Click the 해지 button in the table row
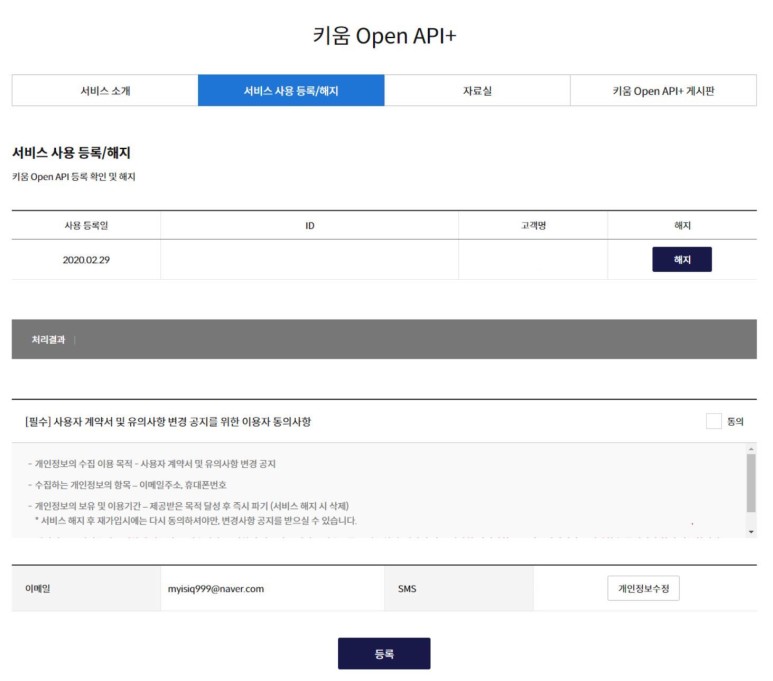Viewport: 773px width, 681px height. tap(682, 259)
